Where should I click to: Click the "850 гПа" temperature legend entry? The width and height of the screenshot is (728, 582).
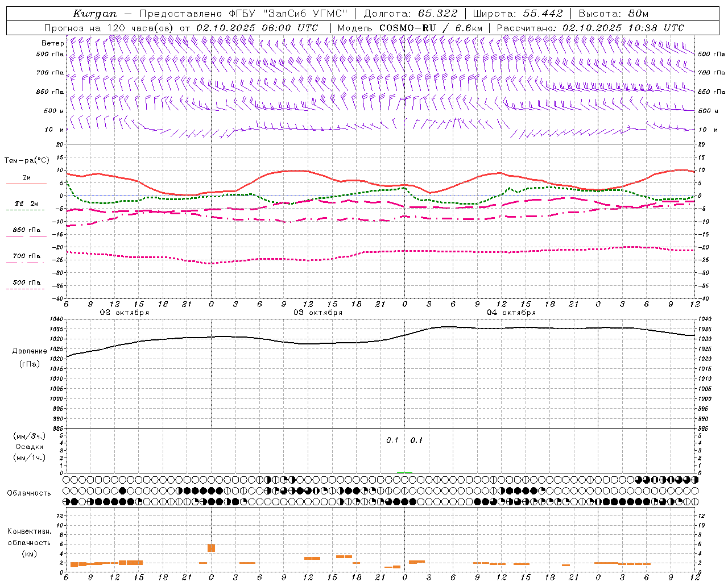pyautogui.click(x=27, y=230)
